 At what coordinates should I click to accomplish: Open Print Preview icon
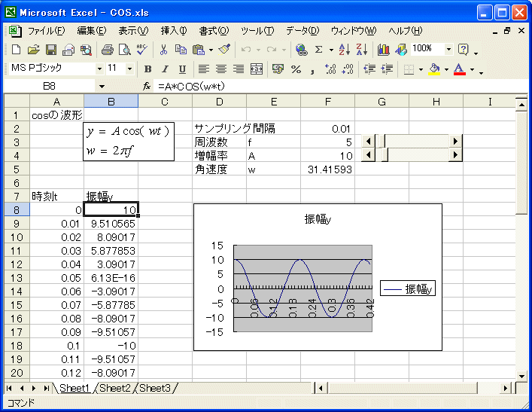(x=124, y=50)
